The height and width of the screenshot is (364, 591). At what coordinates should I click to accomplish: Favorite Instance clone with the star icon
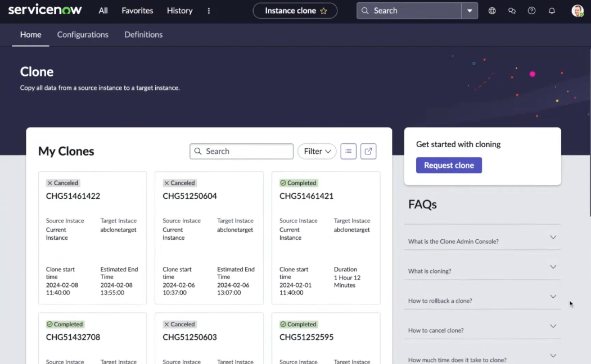pos(323,11)
